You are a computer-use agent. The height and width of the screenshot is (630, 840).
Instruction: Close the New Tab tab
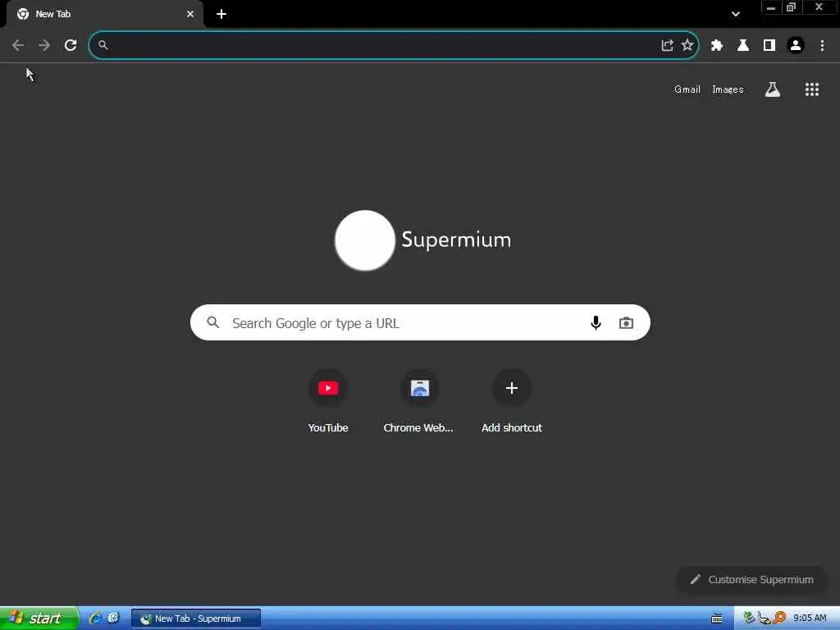point(190,15)
